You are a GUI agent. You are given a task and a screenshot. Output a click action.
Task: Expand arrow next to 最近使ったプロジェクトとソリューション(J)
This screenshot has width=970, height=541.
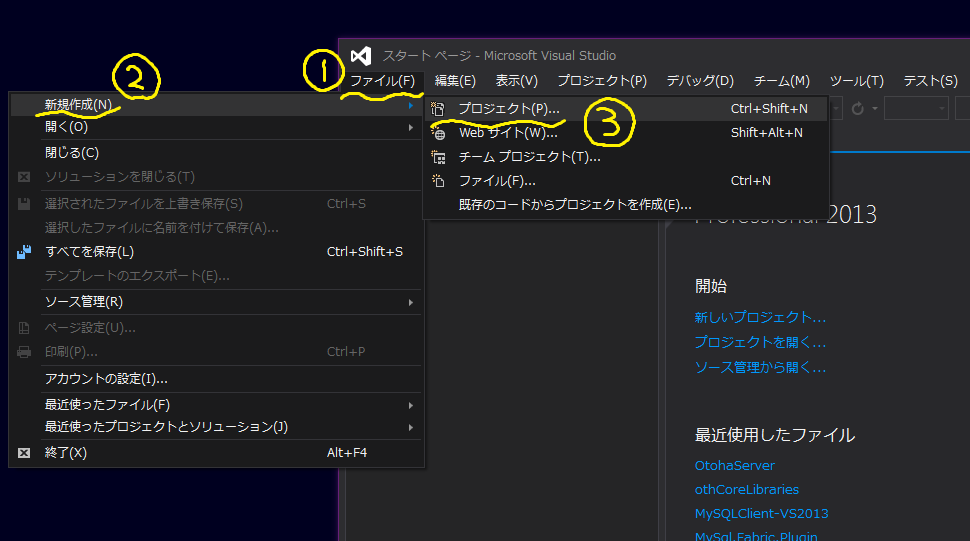point(411,428)
